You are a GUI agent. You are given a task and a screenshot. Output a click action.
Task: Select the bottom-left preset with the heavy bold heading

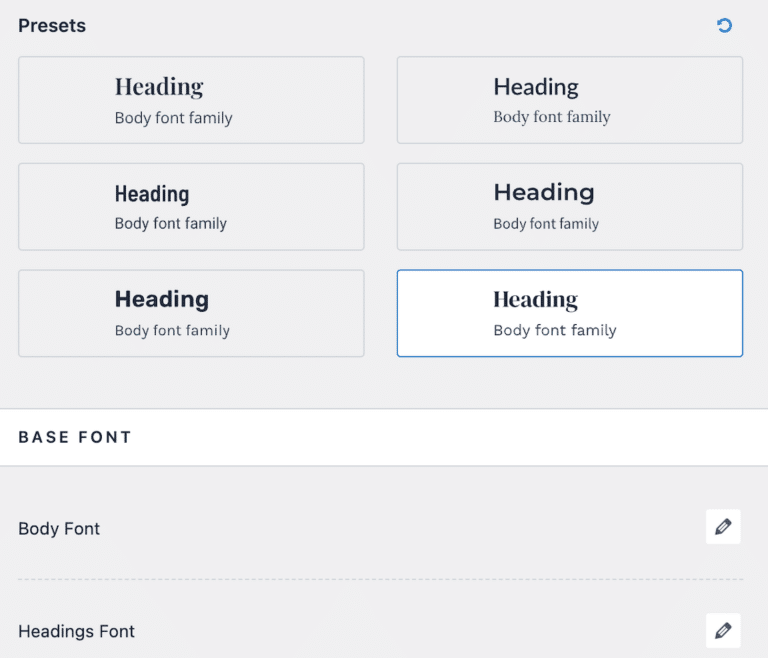[191, 313]
